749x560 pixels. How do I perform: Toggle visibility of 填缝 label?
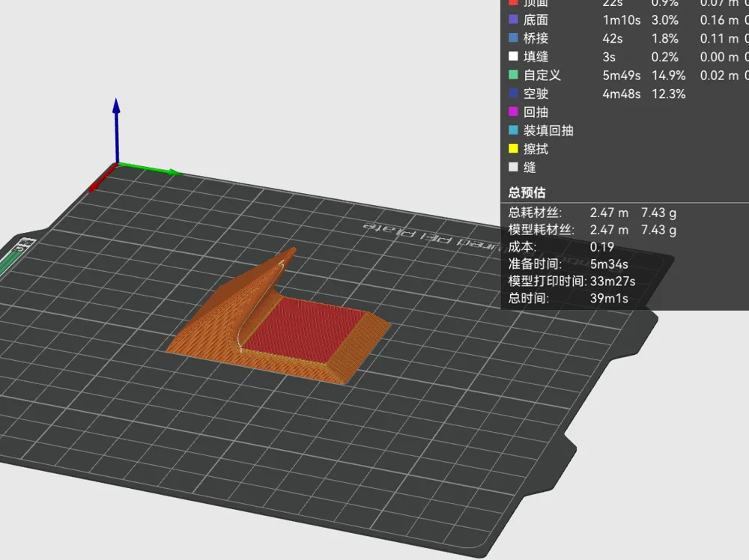point(536,57)
